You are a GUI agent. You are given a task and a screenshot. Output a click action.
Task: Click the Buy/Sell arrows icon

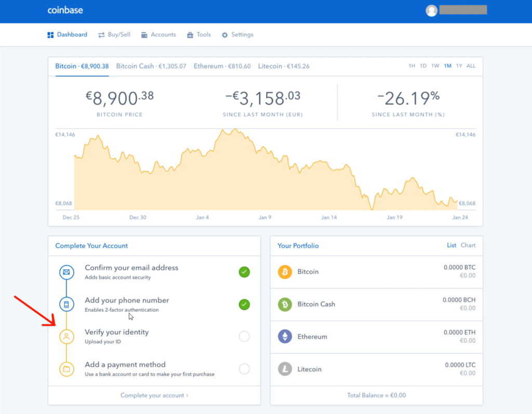tap(101, 35)
